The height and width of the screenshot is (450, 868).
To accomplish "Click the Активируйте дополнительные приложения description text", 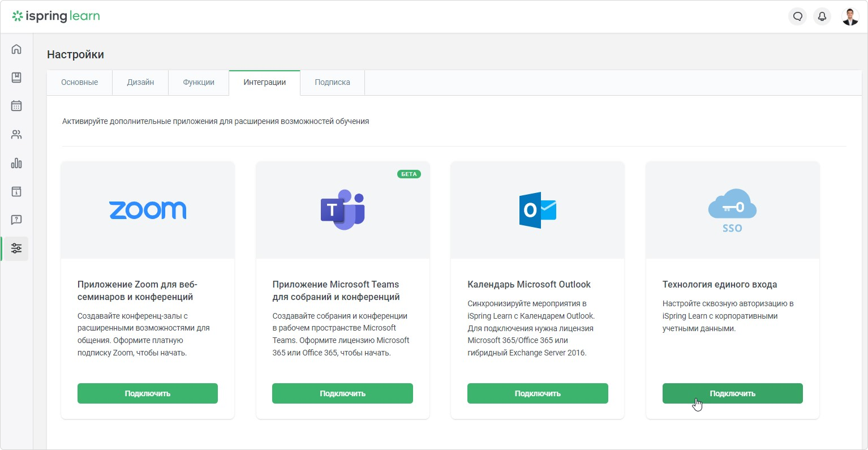I will point(216,121).
